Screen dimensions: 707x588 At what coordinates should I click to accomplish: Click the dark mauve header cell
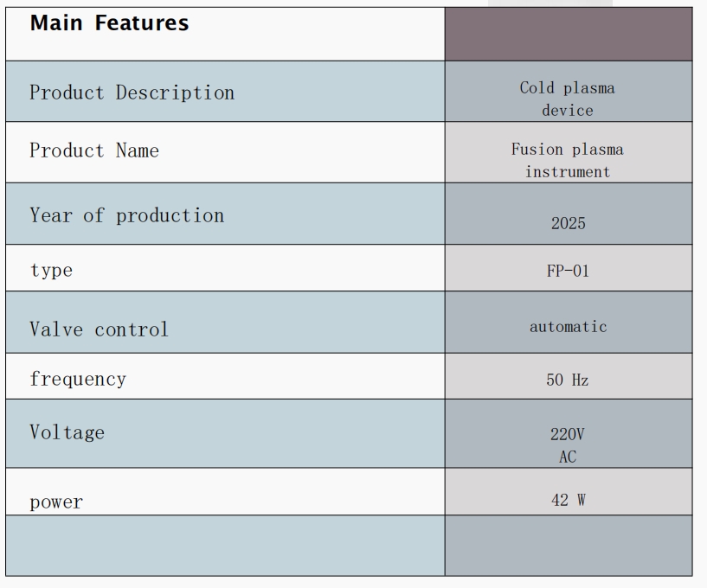[569, 34]
